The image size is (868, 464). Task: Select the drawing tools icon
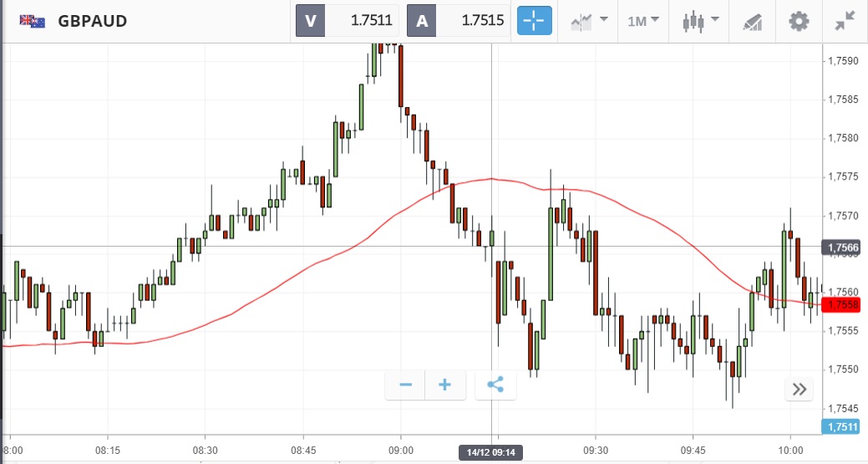point(752,21)
